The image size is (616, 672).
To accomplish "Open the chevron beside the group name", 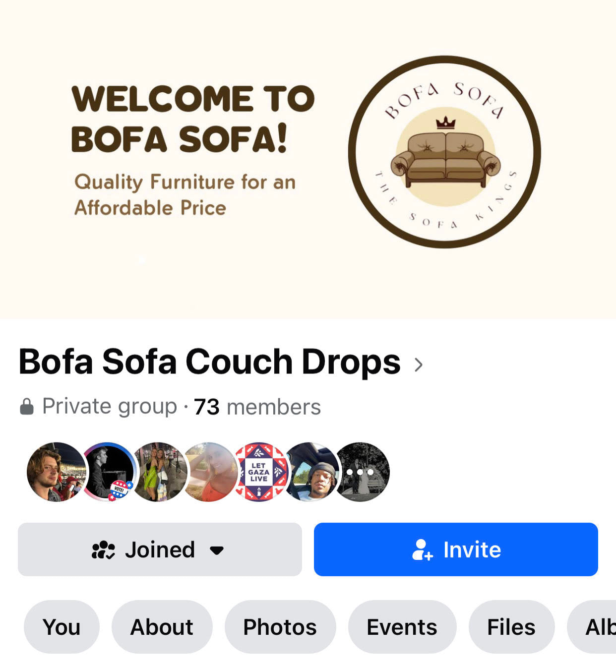I will [419, 365].
